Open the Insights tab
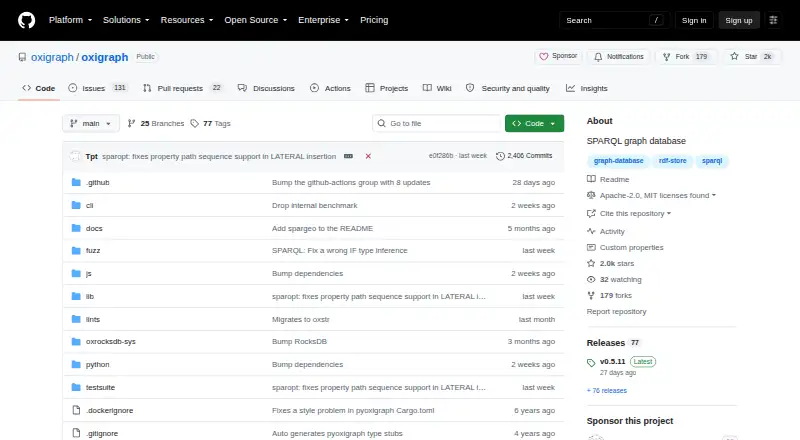This screenshot has height=440, width=800. coord(587,88)
